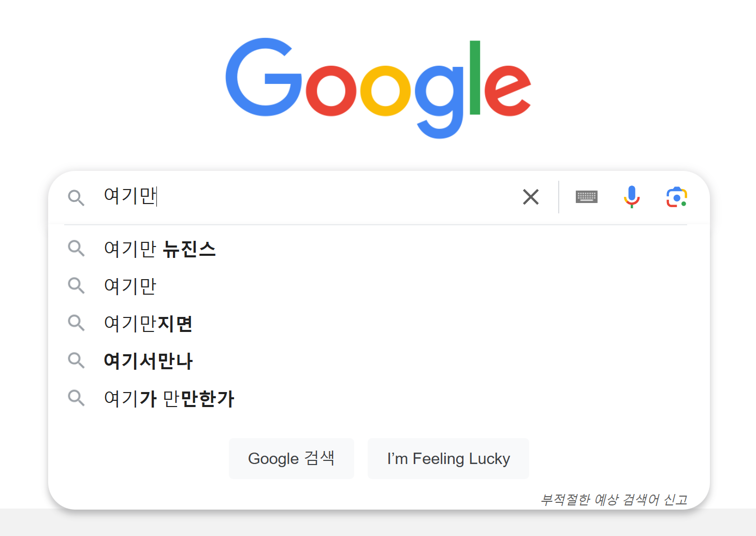Screen dimensions: 756x536
Task: Click magnifier icon beside plain 여기만 suggestion
Action: [76, 286]
